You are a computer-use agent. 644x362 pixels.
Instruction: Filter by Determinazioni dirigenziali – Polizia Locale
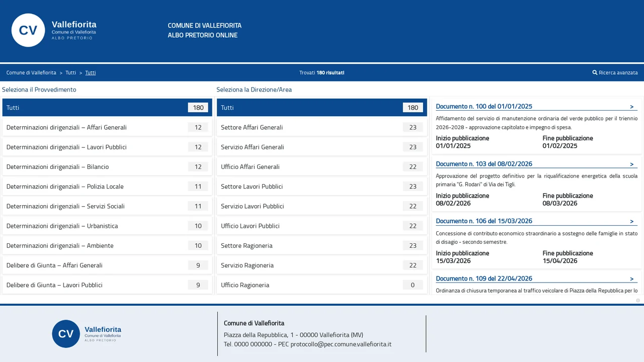pos(107,187)
